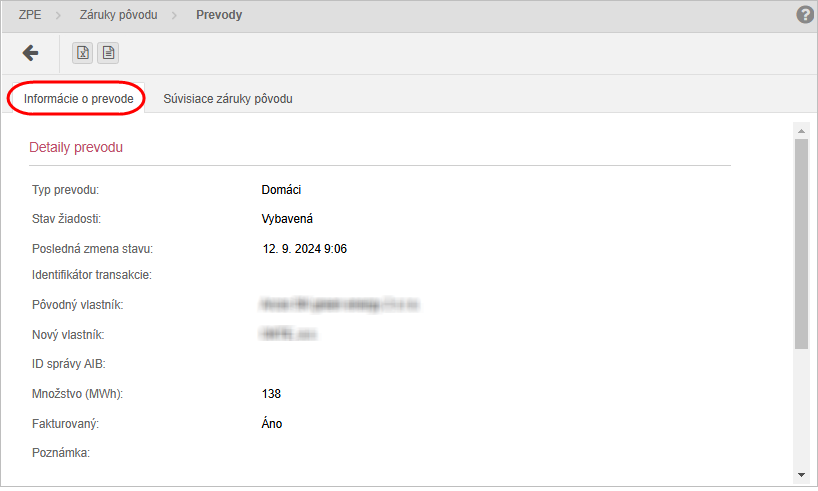Click the blurred Nový vlastník value
The image size is (818, 491).
click(289, 335)
